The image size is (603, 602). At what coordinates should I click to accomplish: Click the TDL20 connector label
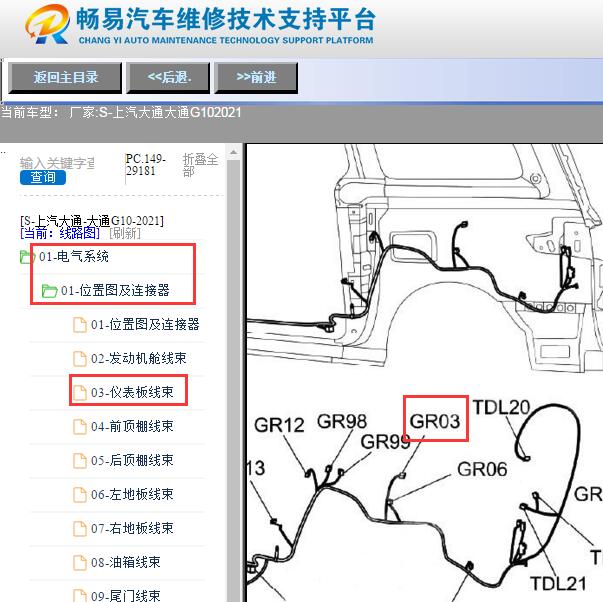501,407
